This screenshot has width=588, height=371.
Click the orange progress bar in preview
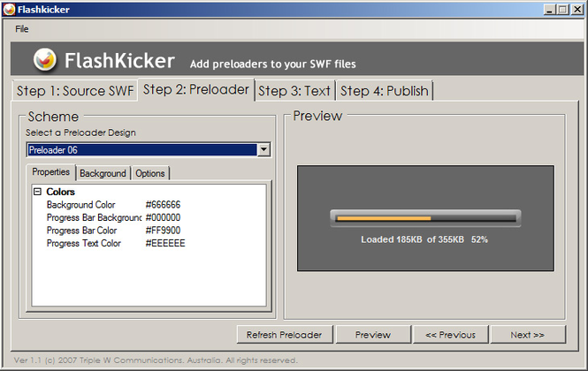pos(384,218)
